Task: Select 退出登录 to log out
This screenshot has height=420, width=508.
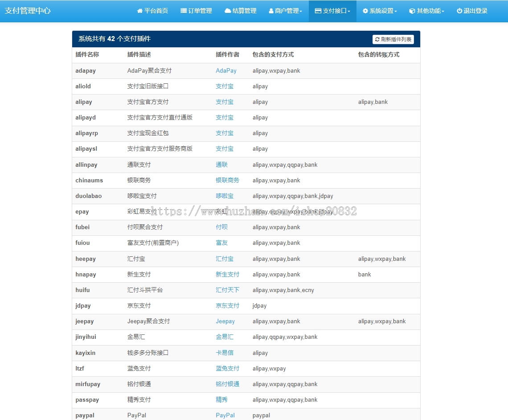Action: 475,11
